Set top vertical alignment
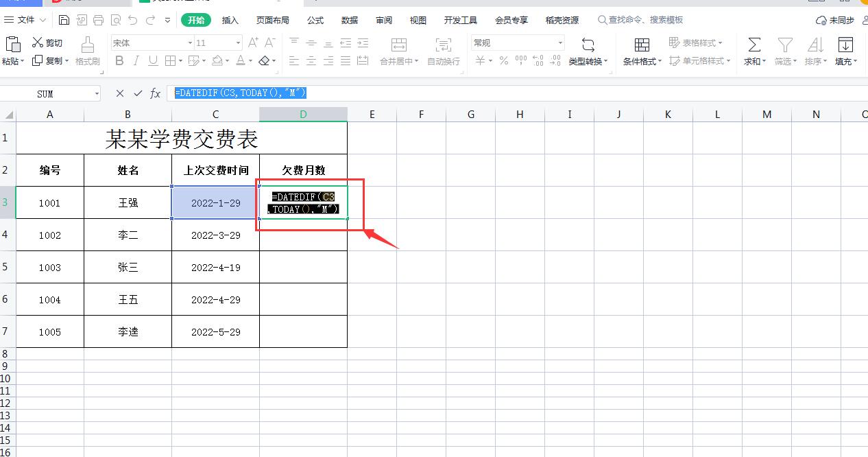The image size is (868, 457). [x=294, y=43]
